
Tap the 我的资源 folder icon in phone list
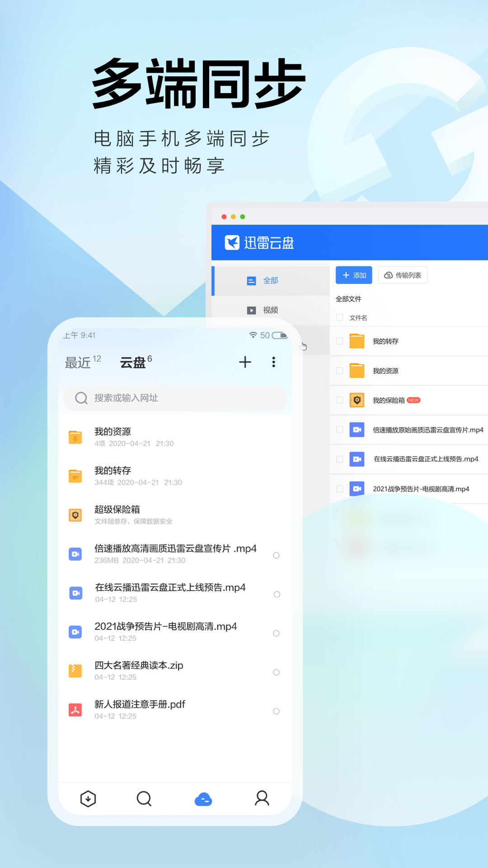click(x=75, y=437)
